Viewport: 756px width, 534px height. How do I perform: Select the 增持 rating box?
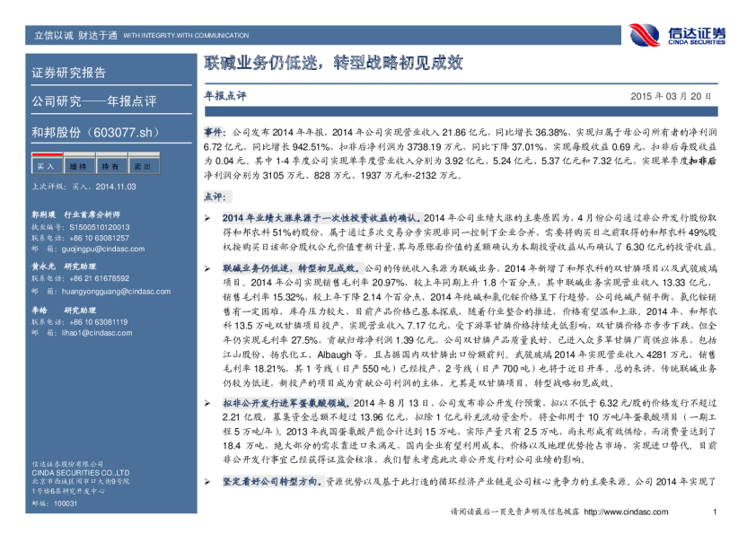[x=78, y=166]
